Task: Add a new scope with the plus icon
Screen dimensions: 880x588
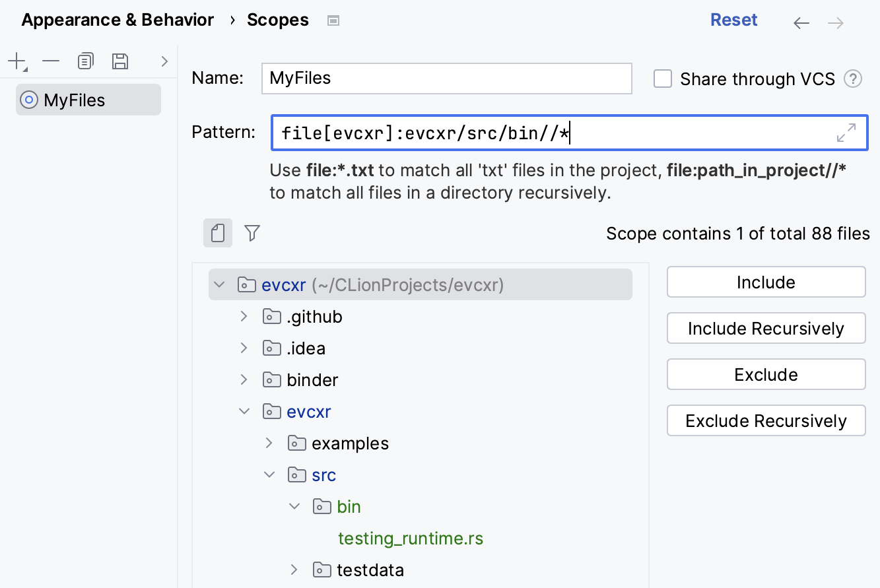Action: pyautogui.click(x=15, y=61)
